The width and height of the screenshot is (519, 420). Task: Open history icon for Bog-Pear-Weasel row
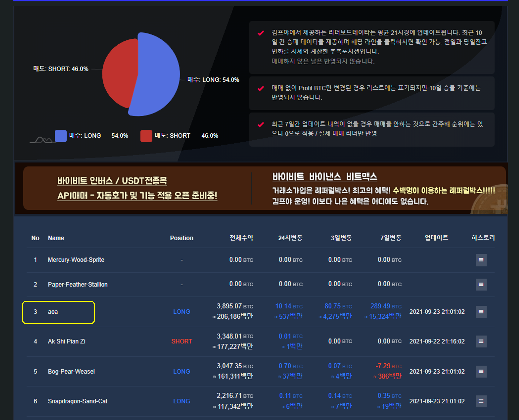click(481, 371)
